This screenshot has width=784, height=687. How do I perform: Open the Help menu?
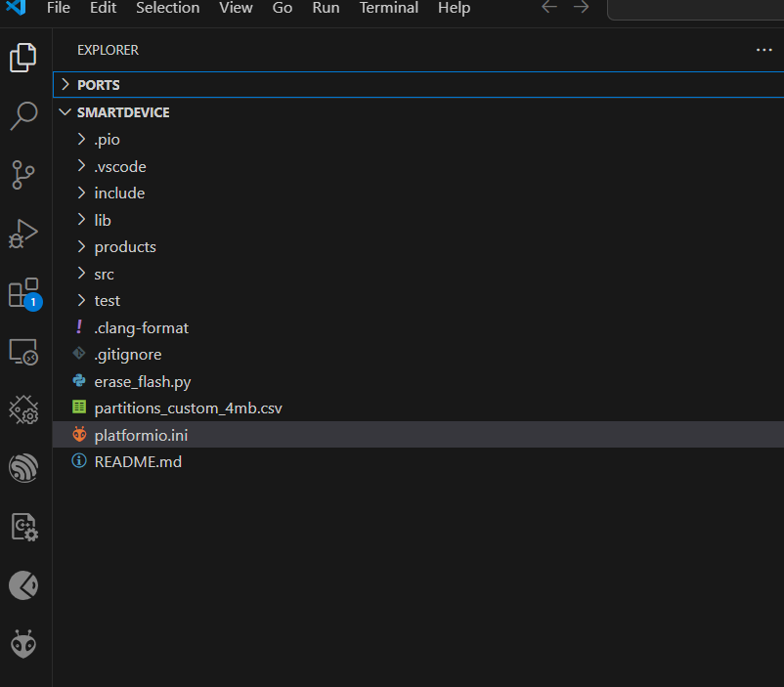tap(454, 8)
